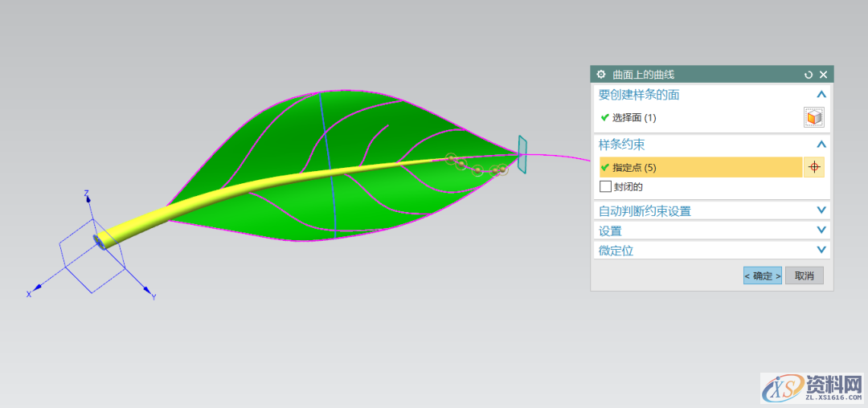Close the 曲面上的曲线 dialog
The width and height of the screenshot is (868, 408).
point(823,75)
